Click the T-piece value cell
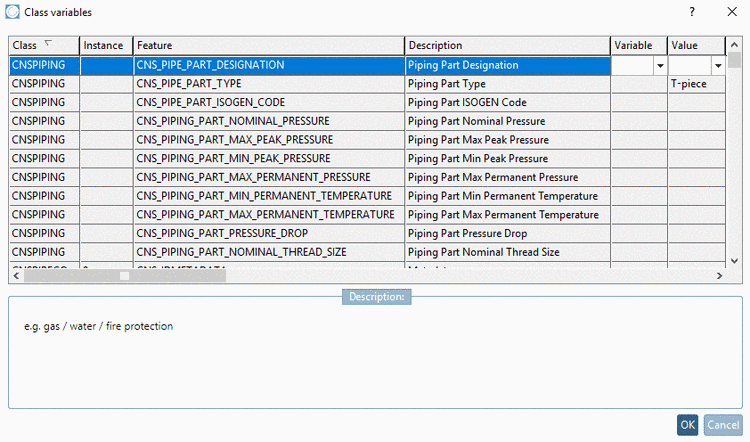The width and height of the screenshot is (750, 442). click(x=696, y=84)
